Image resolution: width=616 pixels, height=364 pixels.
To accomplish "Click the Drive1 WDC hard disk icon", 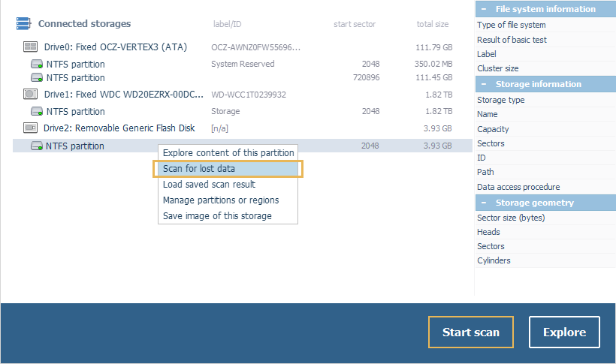I will tap(31, 95).
